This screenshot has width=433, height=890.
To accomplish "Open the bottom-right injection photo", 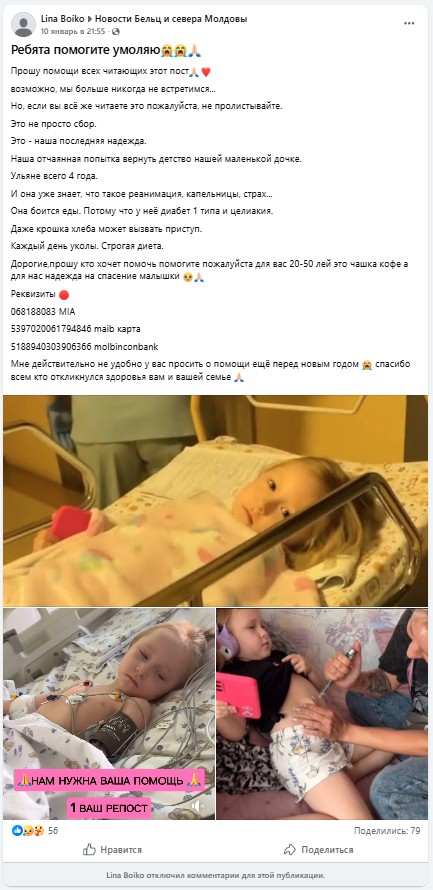I will coord(322,714).
